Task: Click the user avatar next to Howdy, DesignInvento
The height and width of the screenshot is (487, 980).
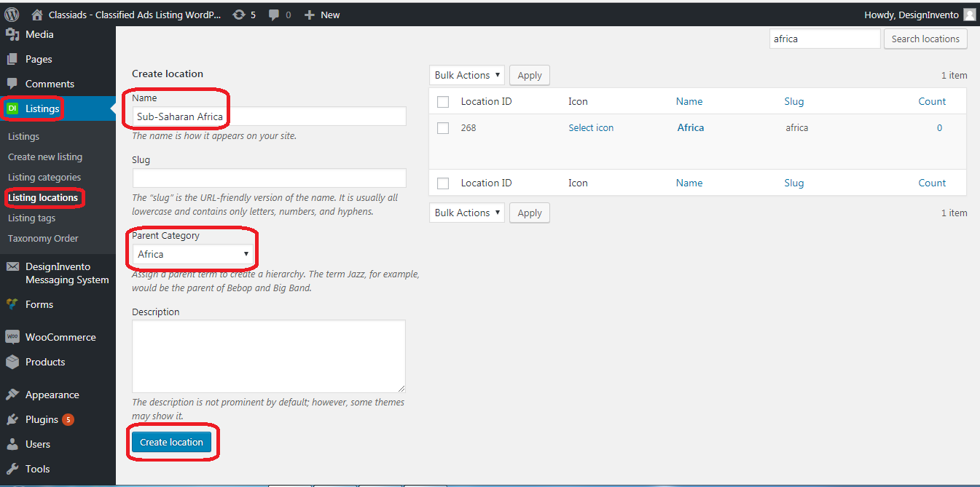Action: pos(969,15)
